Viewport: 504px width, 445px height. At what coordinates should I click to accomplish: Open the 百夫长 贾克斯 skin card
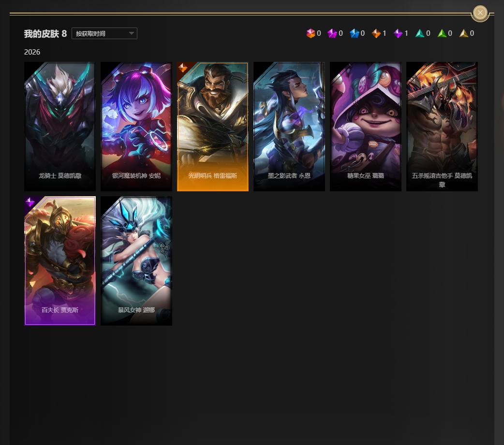point(60,261)
